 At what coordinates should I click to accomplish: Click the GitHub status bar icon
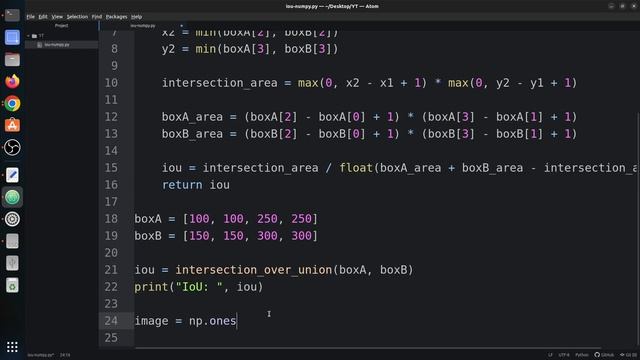[x=604, y=355]
